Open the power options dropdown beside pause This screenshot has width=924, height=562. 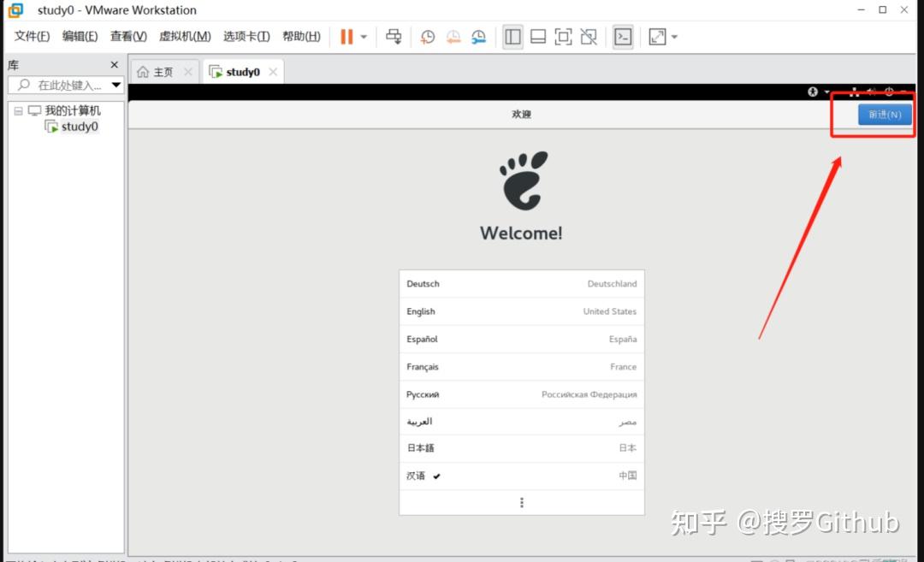pyautogui.click(x=364, y=37)
